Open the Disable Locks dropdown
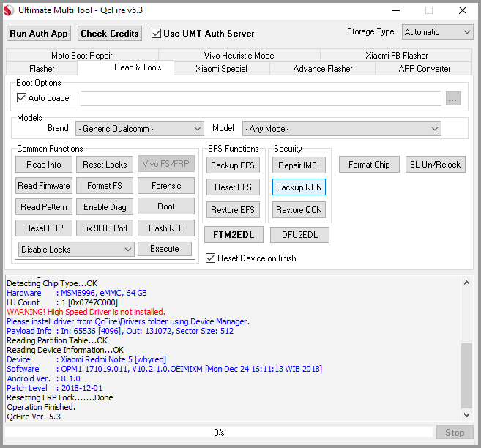The height and width of the screenshot is (448, 481). pyautogui.click(x=76, y=250)
